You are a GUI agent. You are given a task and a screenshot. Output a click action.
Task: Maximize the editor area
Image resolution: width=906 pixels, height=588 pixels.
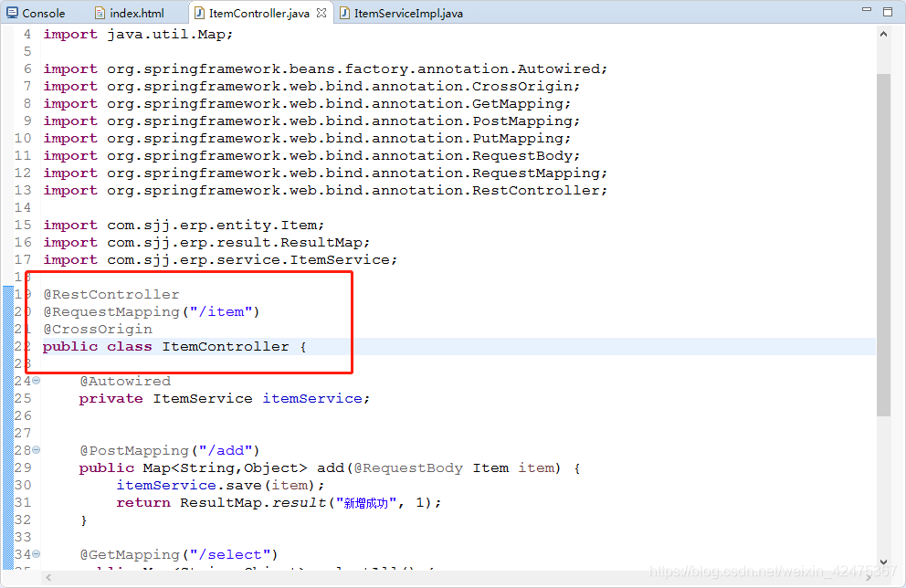pyautogui.click(x=888, y=12)
